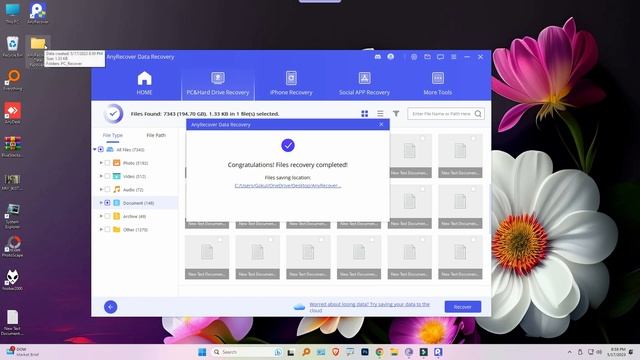Click AnyRecover icon in taskbar
Screen dimensions: 640x360
(438, 352)
